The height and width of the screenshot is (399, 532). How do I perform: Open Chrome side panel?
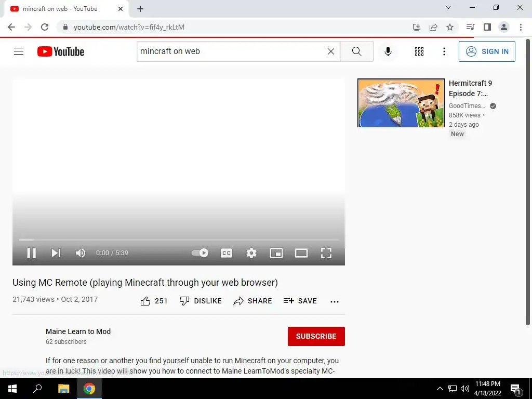(x=487, y=27)
